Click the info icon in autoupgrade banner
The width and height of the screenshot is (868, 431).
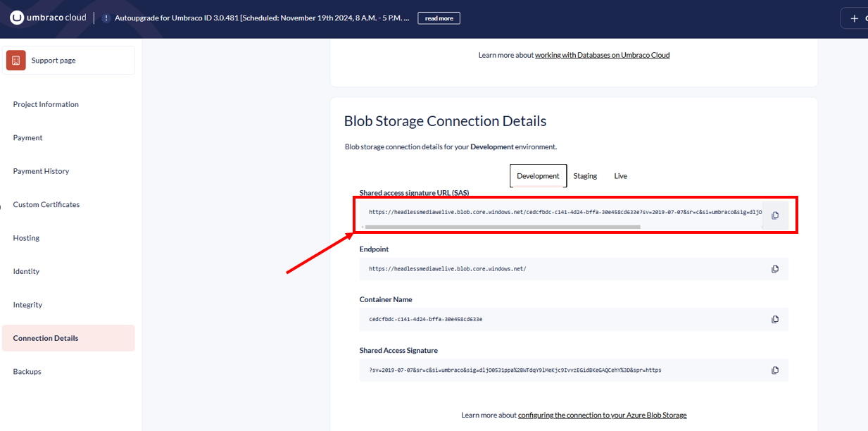click(106, 18)
